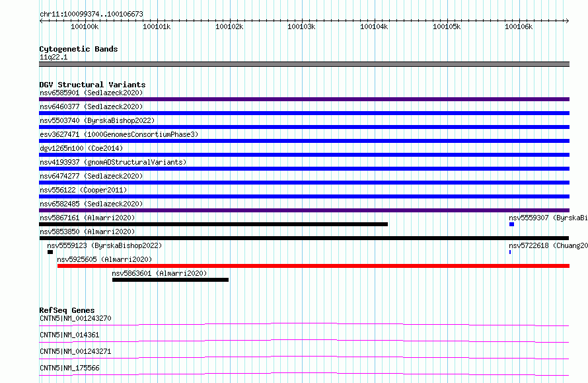Click nsv5925605 (Almarri2020) label
The width and height of the screenshot is (588, 383).
tap(104, 259)
